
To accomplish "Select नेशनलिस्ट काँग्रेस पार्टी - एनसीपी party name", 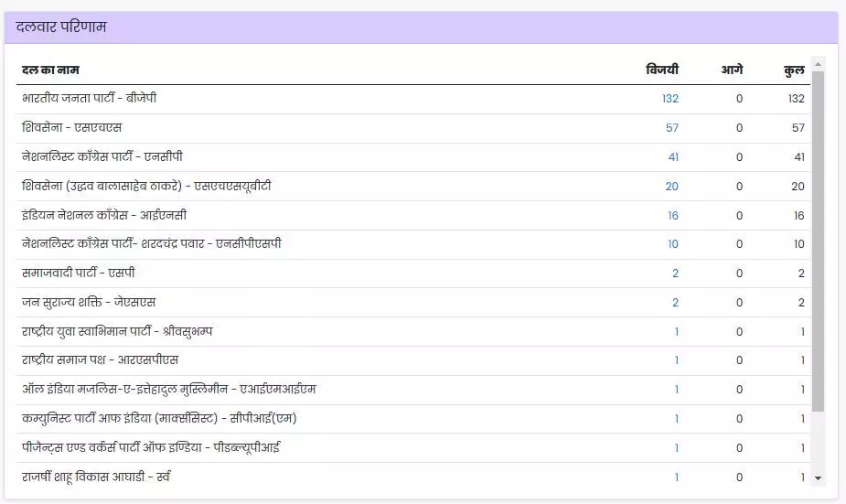I will pos(102,156).
